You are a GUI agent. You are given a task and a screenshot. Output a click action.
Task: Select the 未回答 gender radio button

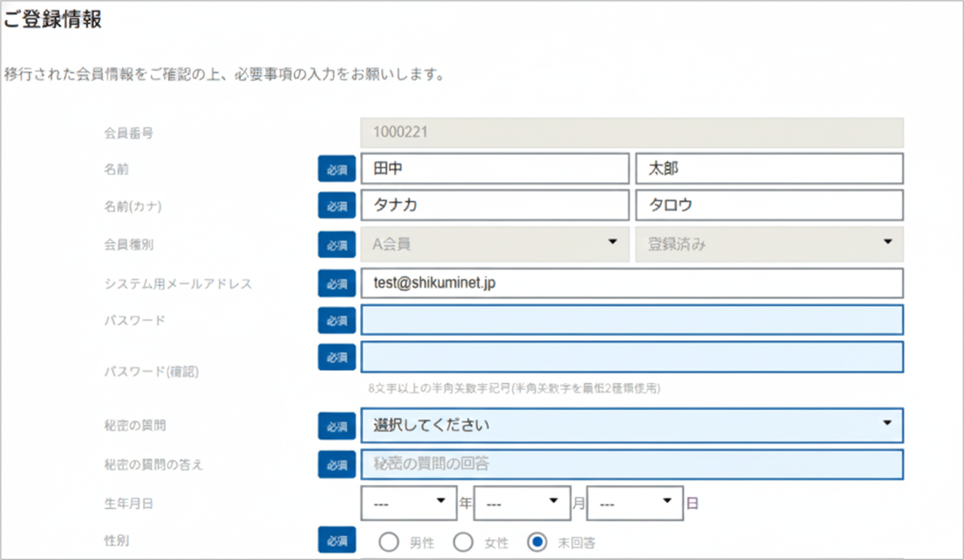click(x=537, y=542)
